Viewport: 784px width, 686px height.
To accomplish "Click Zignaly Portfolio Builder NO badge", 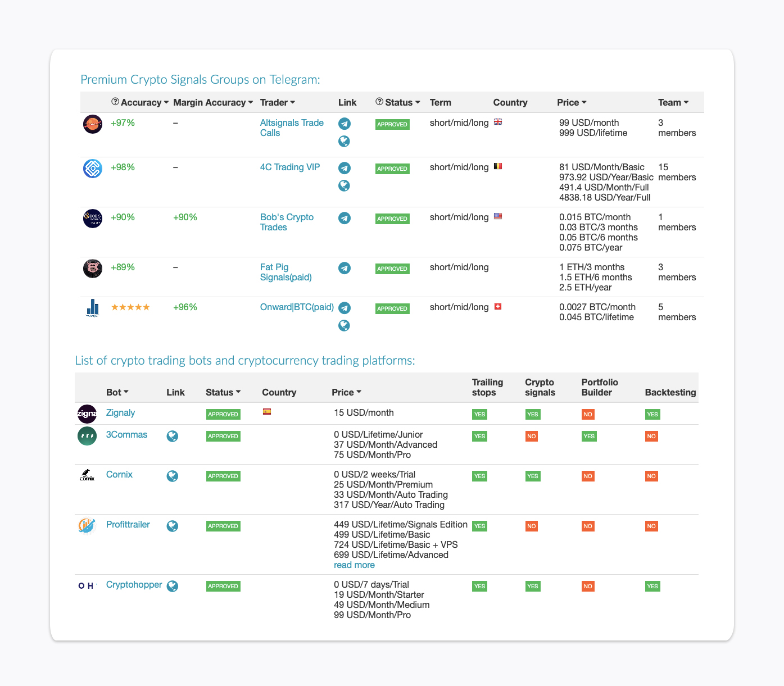I will pyautogui.click(x=588, y=414).
